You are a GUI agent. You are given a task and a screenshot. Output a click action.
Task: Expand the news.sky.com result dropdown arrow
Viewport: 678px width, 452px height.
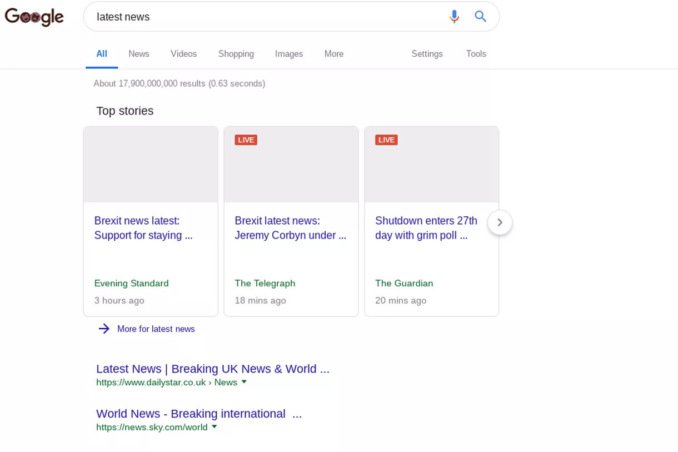[214, 427]
